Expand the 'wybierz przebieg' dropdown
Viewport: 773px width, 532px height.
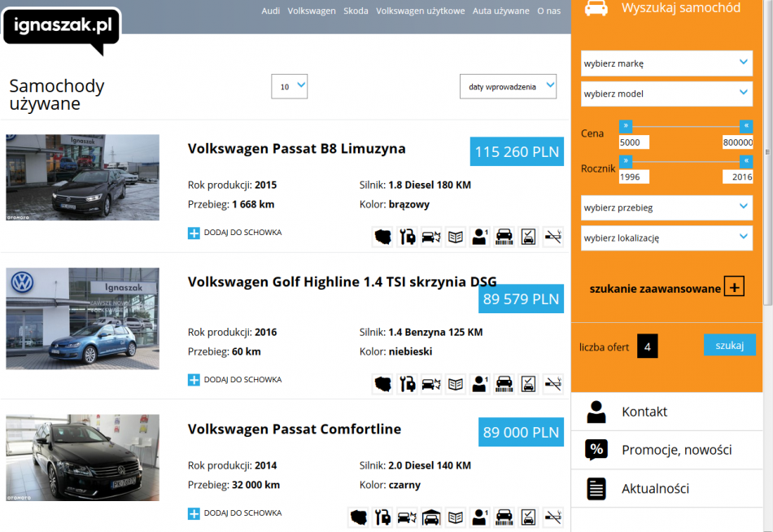pyautogui.click(x=666, y=207)
